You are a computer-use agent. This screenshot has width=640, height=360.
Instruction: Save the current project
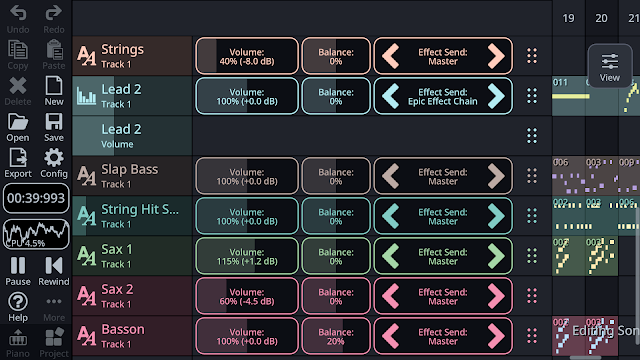point(53,127)
